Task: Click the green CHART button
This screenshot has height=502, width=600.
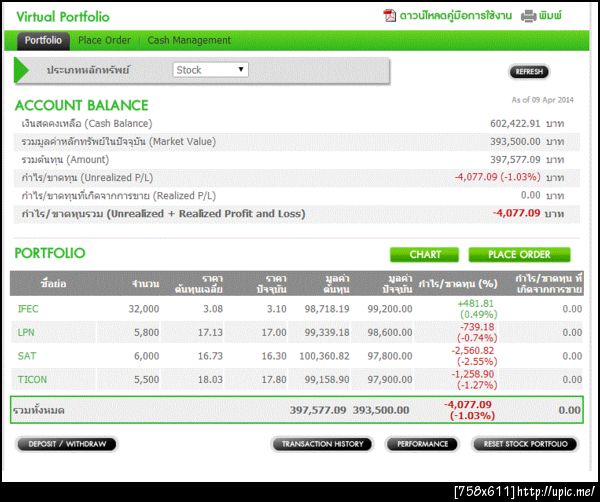Action: pyautogui.click(x=424, y=254)
